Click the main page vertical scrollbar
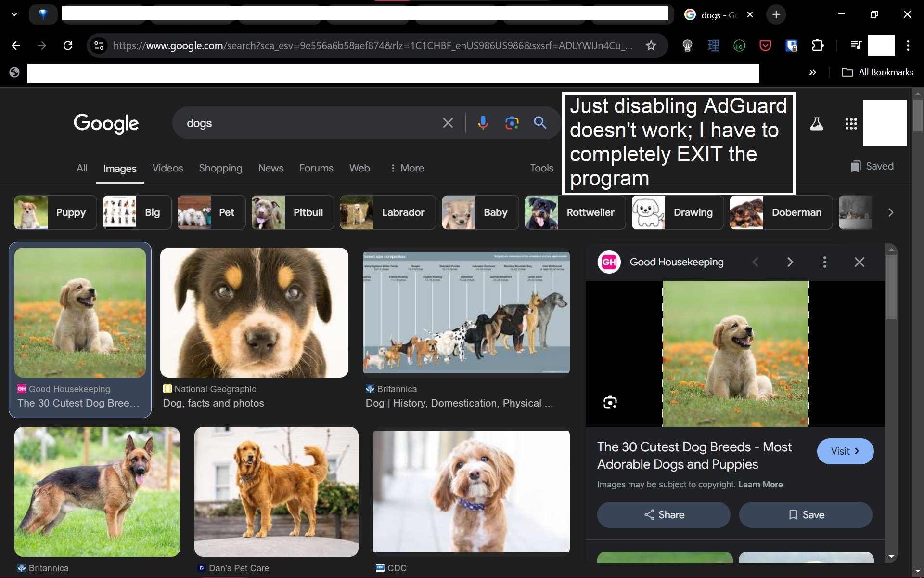Viewport: 924px width, 578px height. pyautogui.click(x=918, y=115)
